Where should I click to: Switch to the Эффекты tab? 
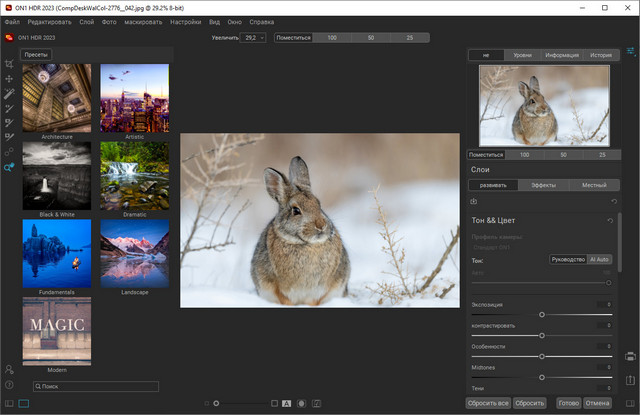click(544, 185)
